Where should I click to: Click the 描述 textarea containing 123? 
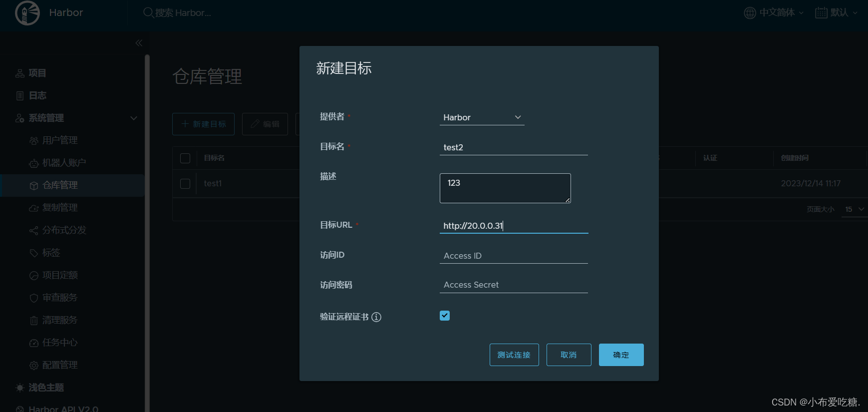point(505,188)
